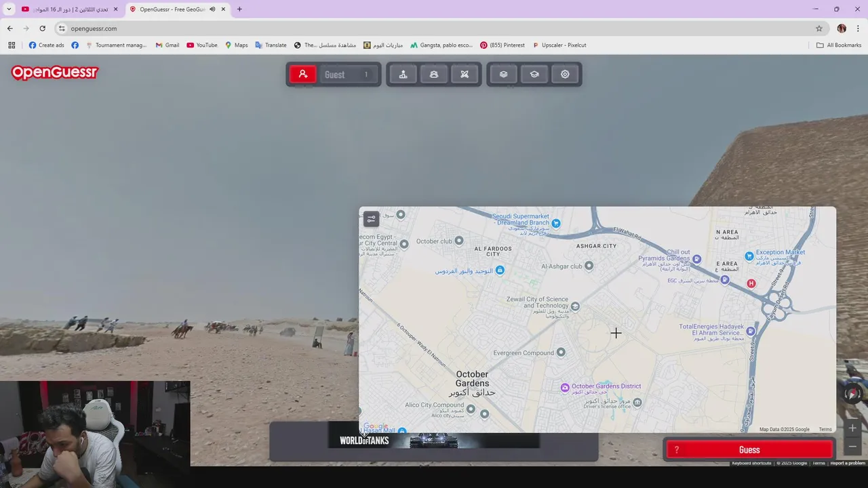Open the leaderboard podium icon
Screen dimensions: 868x488
pos(403,75)
